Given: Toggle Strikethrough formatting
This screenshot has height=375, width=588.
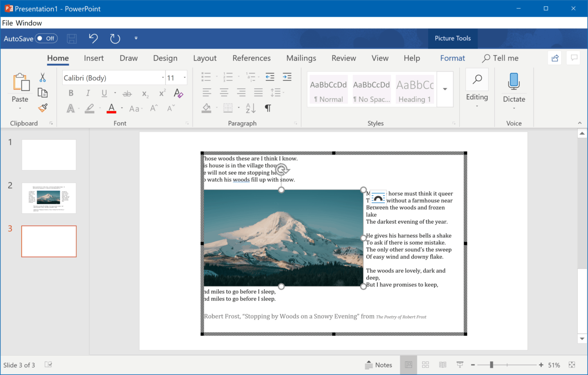Looking at the screenshot, I should tap(127, 94).
